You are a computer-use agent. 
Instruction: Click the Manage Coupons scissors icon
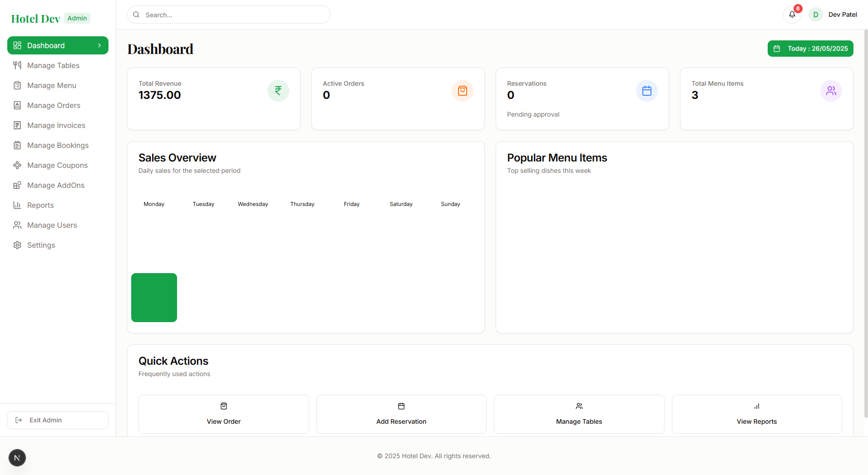17,165
